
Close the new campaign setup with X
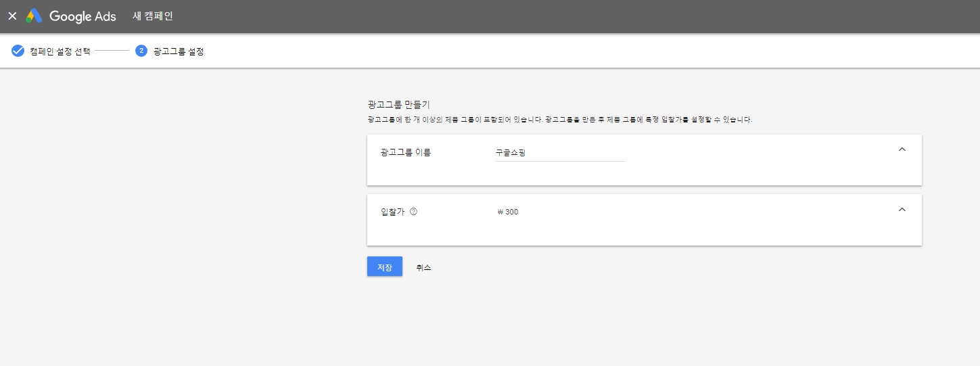point(12,16)
